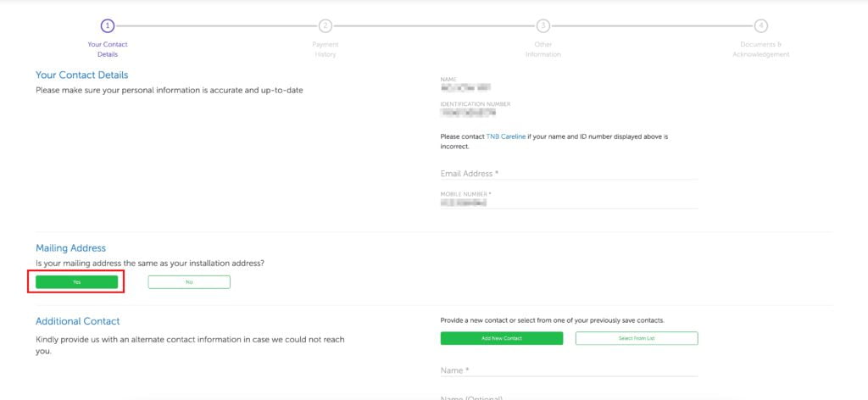Select the Other Information step label

pyautogui.click(x=543, y=49)
